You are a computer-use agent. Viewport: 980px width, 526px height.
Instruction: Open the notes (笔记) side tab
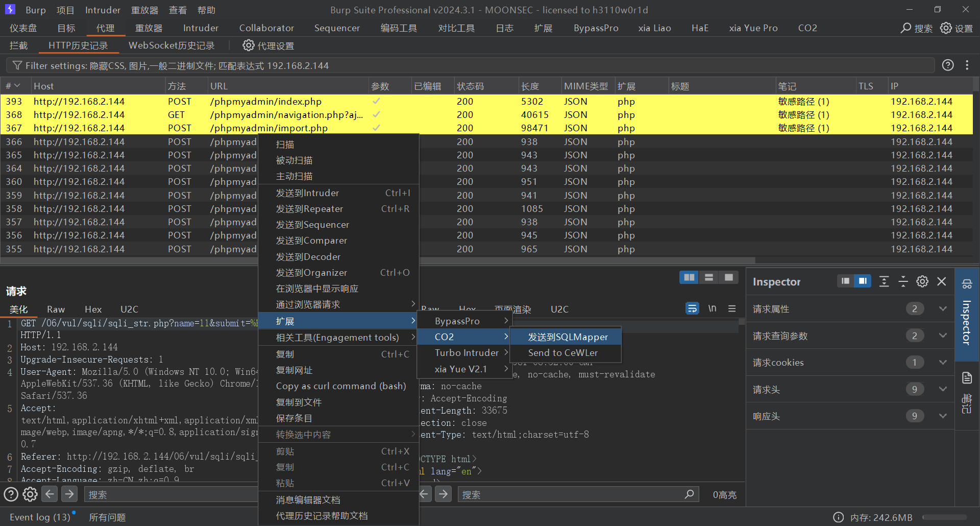(967, 392)
